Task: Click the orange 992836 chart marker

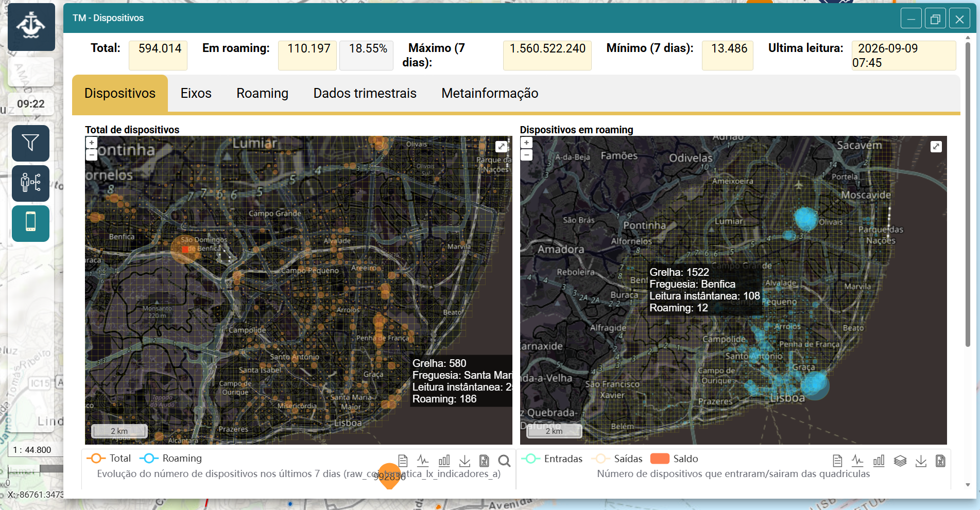Action: click(390, 476)
